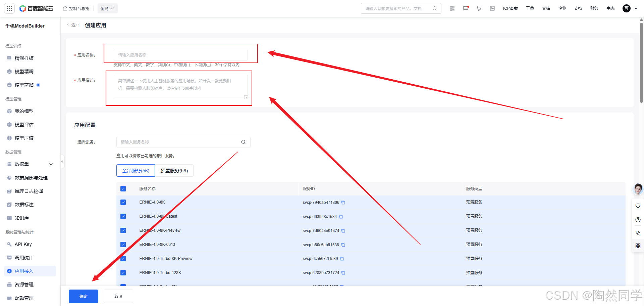Image resolution: width=644 pixels, height=306 pixels.
Task: Uncheck the ERNIE-4.0-Turbo-8K-Preview service
Action: [123, 259]
